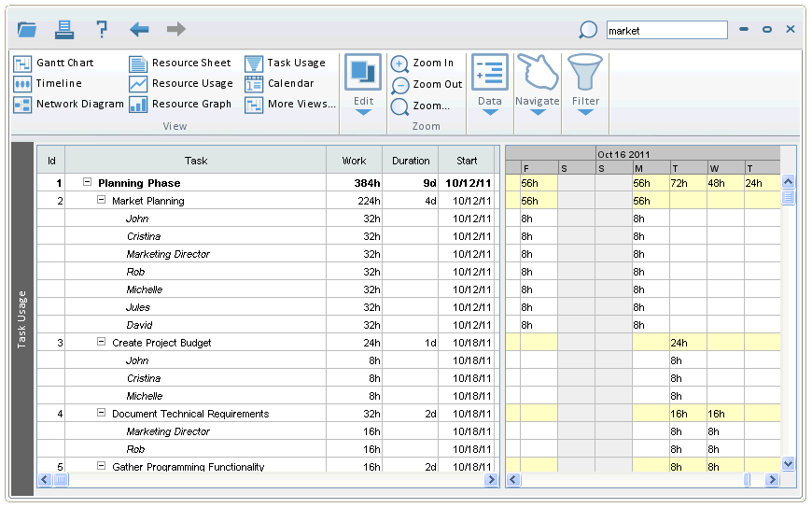Open the Gantt Chart view
Image resolution: width=812 pixels, height=508 pixels.
pos(54,63)
